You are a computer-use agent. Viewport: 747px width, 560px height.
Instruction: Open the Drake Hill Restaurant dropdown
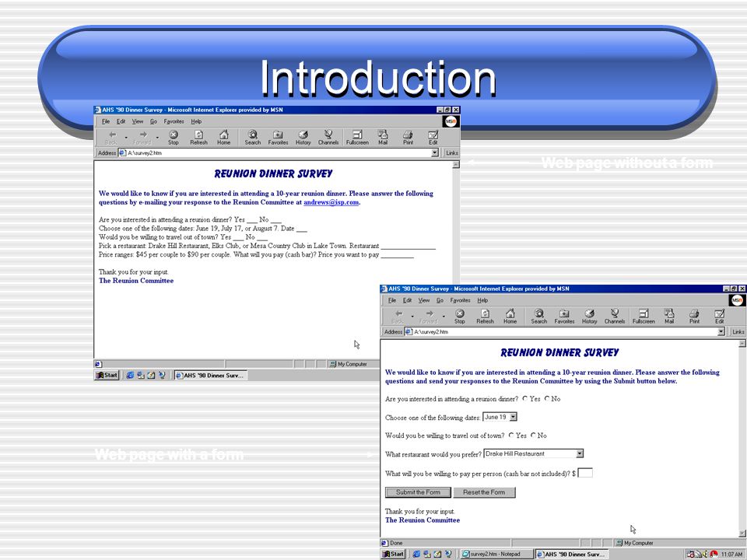point(579,453)
